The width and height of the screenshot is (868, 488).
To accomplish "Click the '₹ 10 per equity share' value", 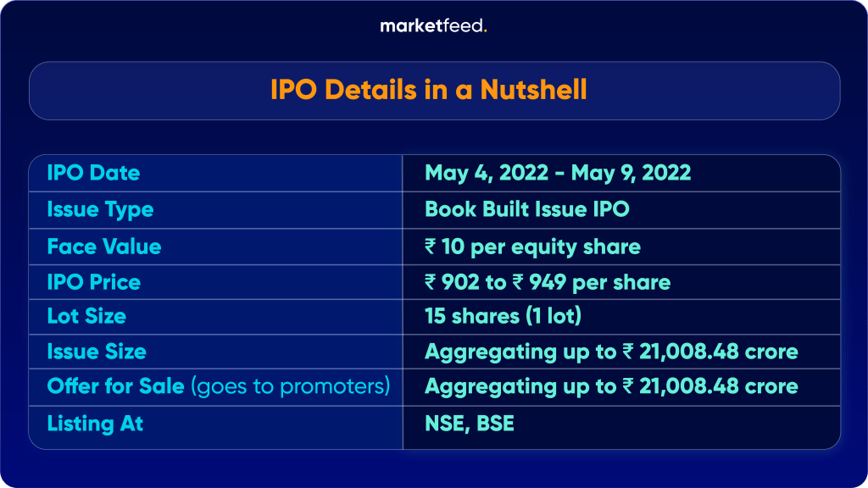I will tap(532, 247).
